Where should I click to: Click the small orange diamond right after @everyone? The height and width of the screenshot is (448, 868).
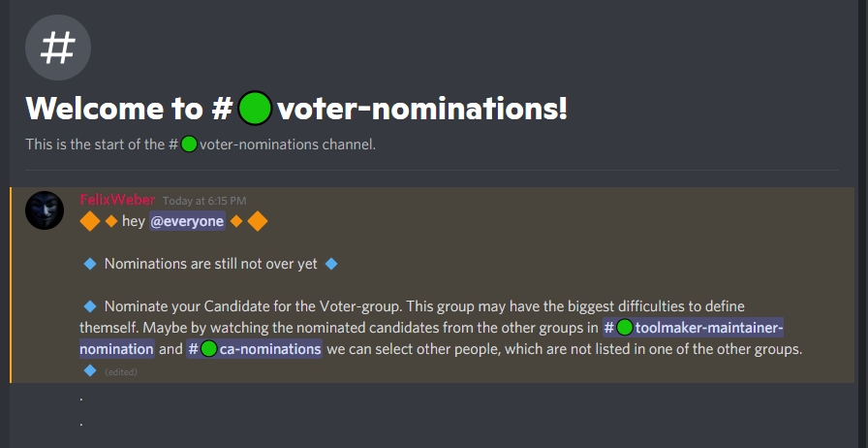pyautogui.click(x=235, y=222)
